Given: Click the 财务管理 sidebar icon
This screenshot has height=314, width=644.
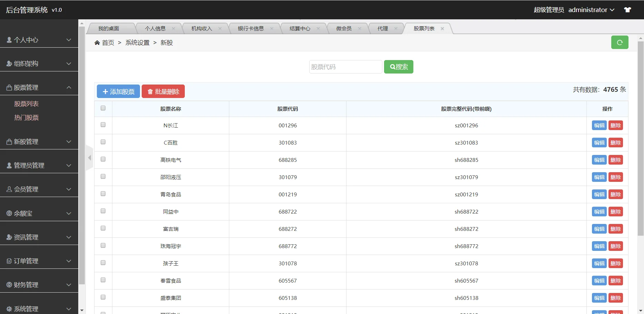Looking at the screenshot, I should (9, 284).
